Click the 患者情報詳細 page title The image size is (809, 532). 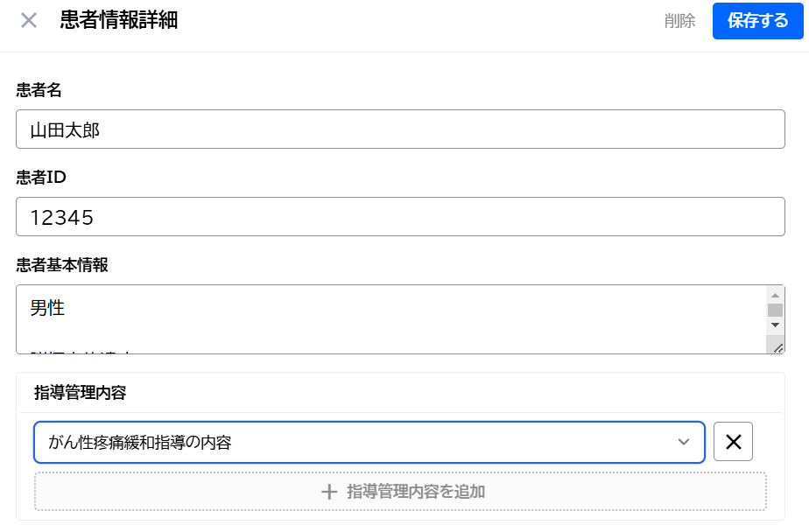(119, 21)
